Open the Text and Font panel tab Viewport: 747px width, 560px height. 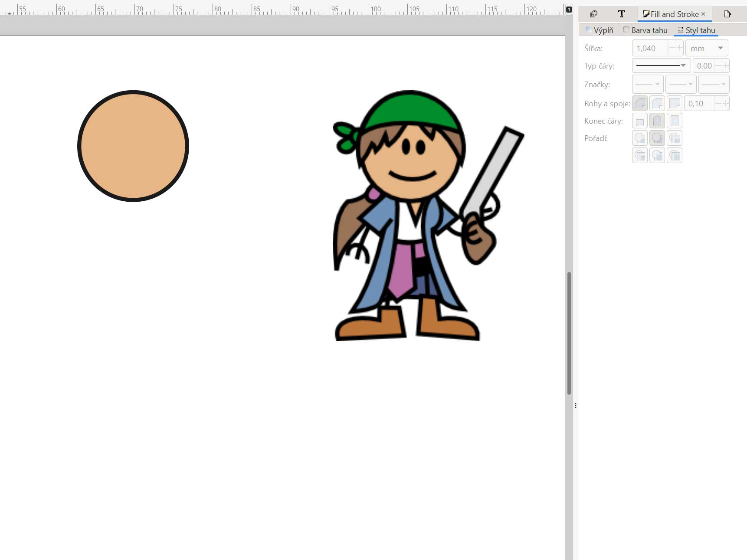[x=621, y=14]
